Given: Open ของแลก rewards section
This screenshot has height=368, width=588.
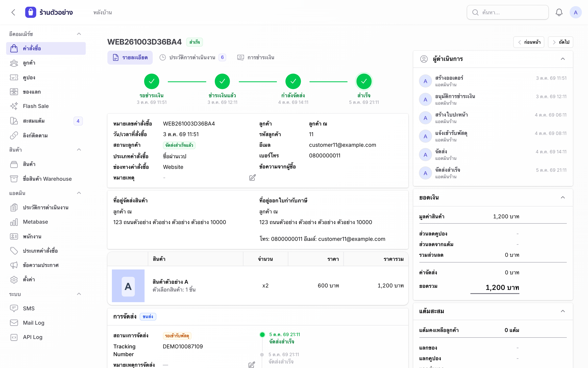Looking at the screenshot, I should pos(46,92).
